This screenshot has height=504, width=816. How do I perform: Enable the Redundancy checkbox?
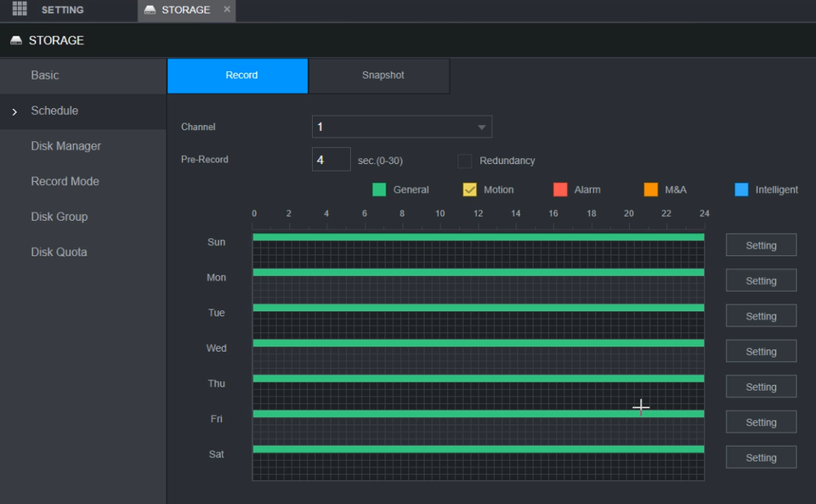[x=465, y=161]
